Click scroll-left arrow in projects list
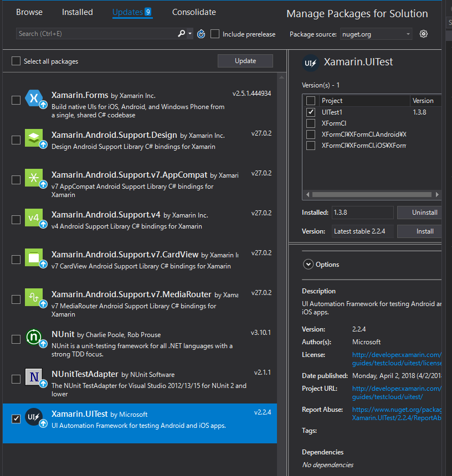452x476 pixels. click(307, 195)
